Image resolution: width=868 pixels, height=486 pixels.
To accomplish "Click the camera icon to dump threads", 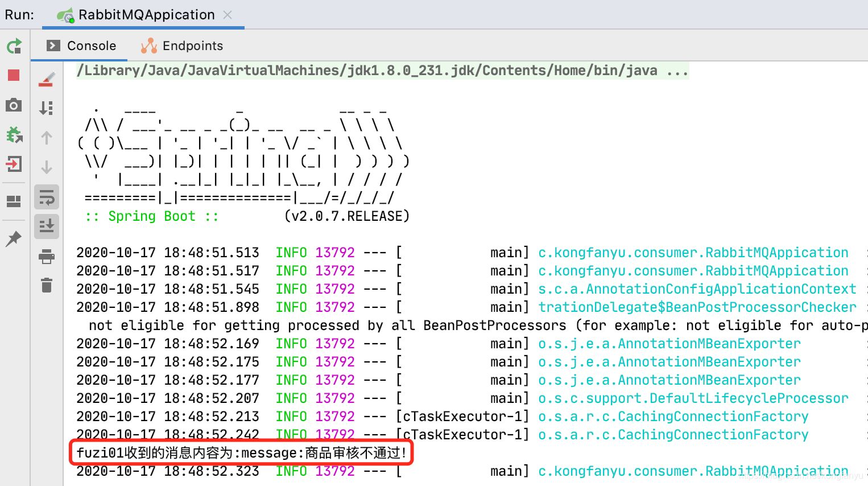I will (x=14, y=105).
